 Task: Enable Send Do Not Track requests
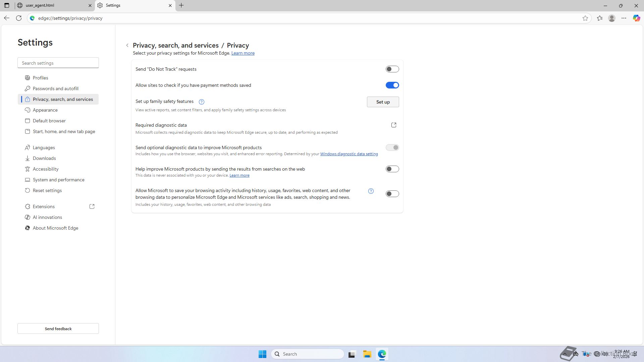[x=392, y=69]
